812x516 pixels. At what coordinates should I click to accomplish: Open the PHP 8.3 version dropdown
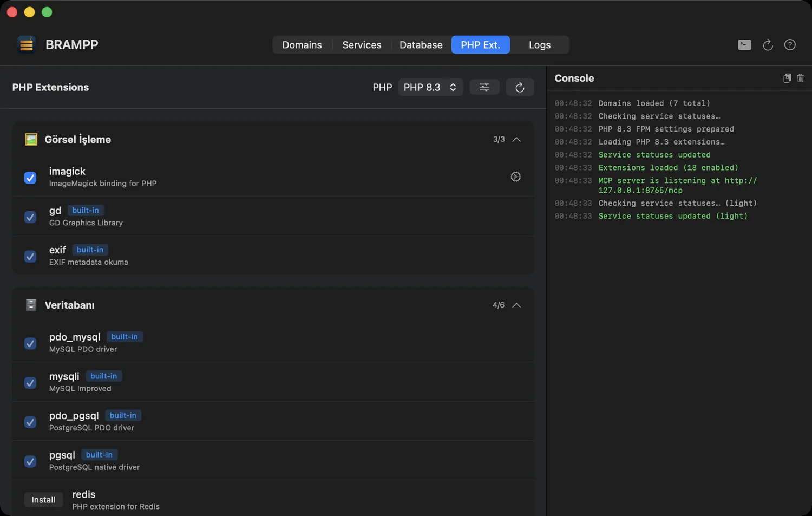tap(430, 87)
